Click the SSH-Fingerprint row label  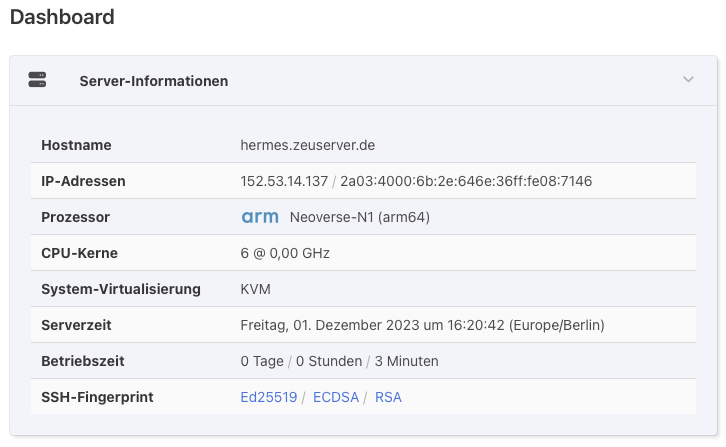[96, 397]
